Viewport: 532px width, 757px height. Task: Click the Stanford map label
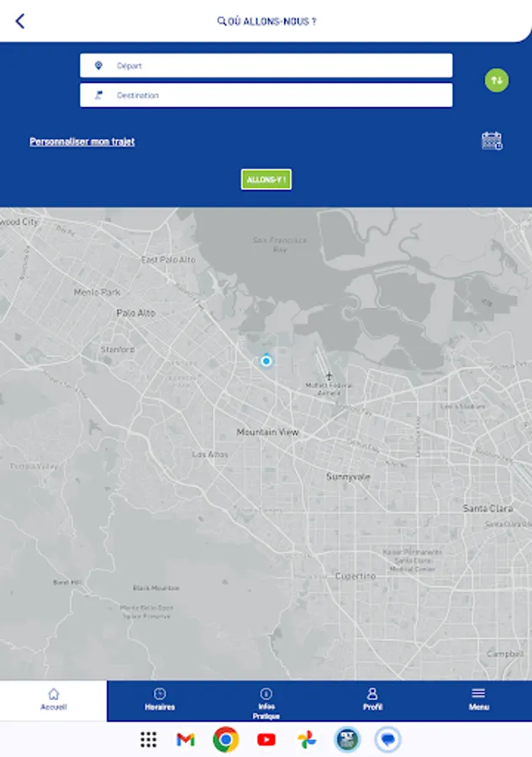click(118, 349)
